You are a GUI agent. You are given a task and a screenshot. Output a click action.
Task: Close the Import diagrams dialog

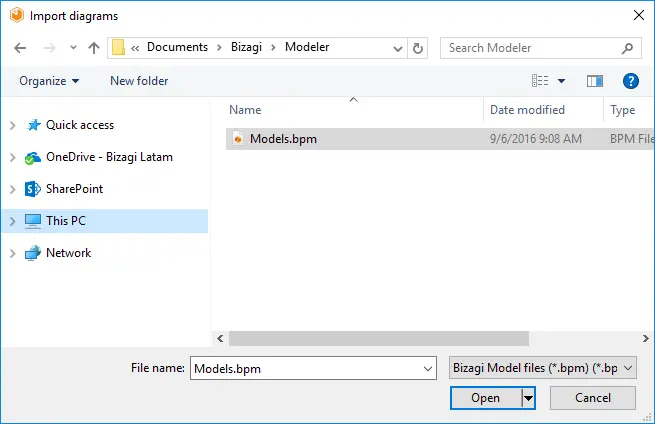tap(639, 15)
